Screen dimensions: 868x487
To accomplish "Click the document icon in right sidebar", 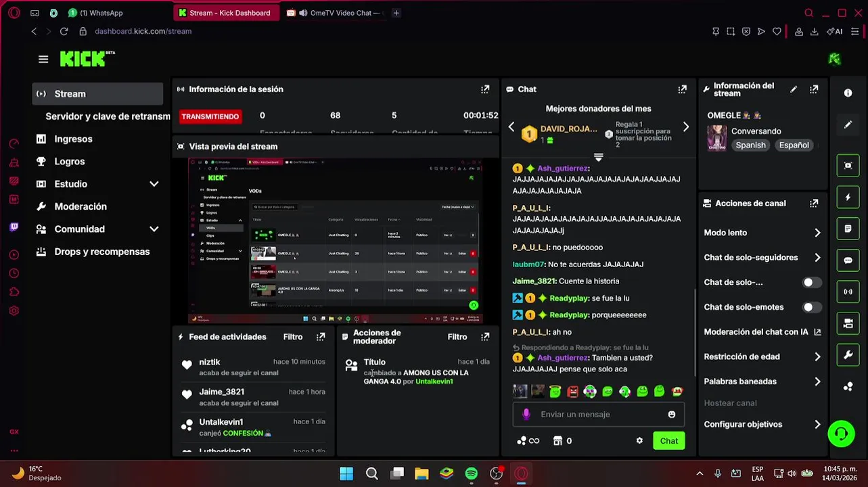I will click(x=848, y=229).
